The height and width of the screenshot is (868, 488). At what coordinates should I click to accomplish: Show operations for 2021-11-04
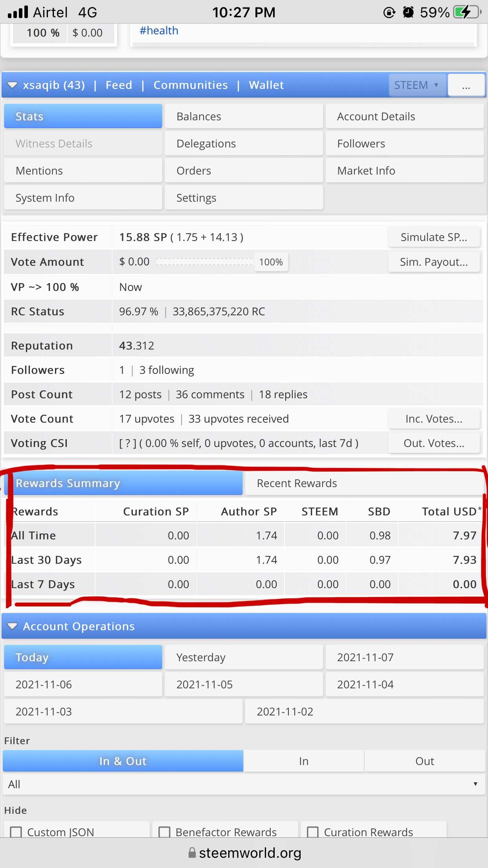click(405, 684)
